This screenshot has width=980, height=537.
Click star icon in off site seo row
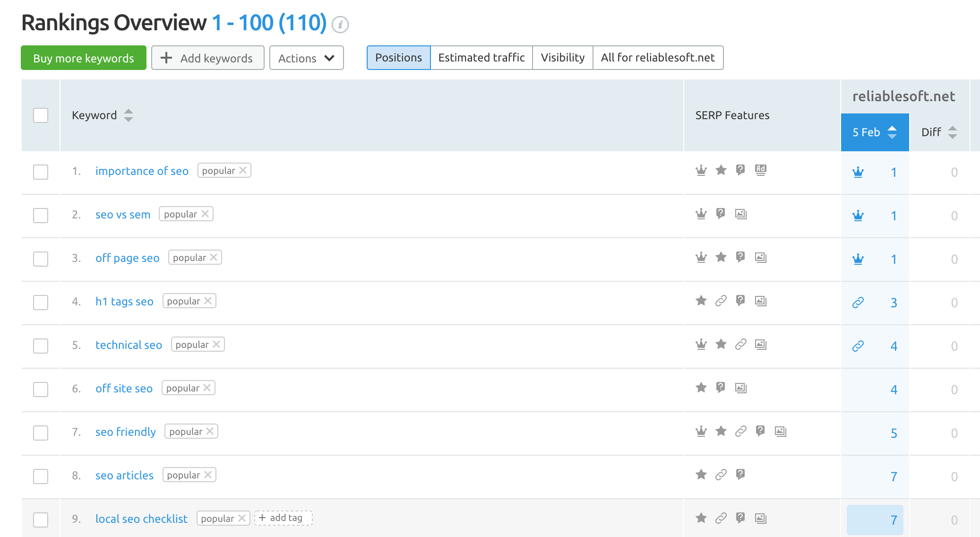[x=701, y=388]
